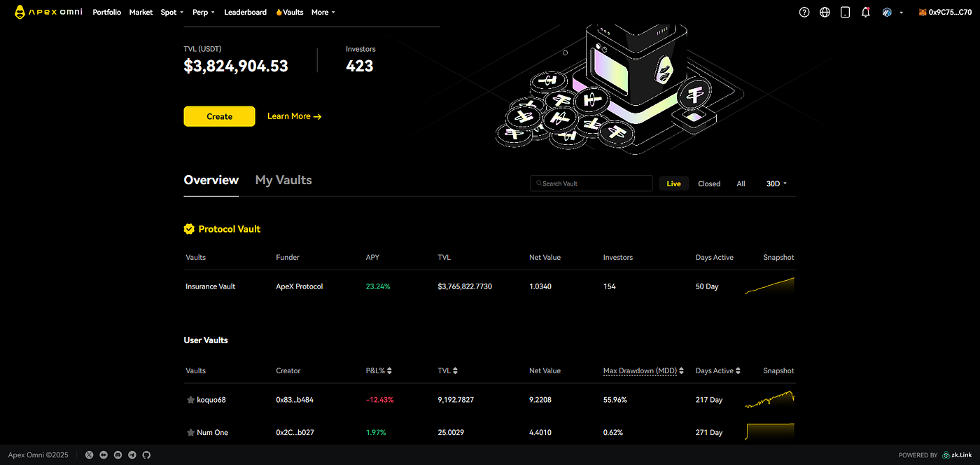
Task: Go to Market page
Action: click(141, 12)
